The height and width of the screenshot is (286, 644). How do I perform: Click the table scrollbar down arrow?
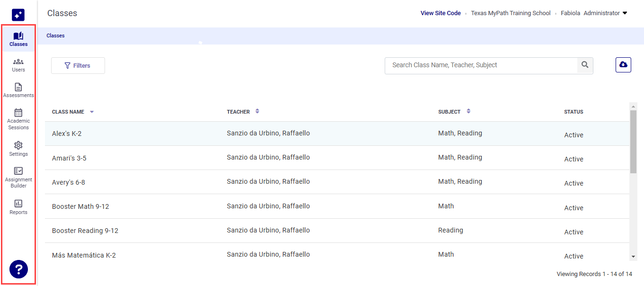(x=634, y=257)
